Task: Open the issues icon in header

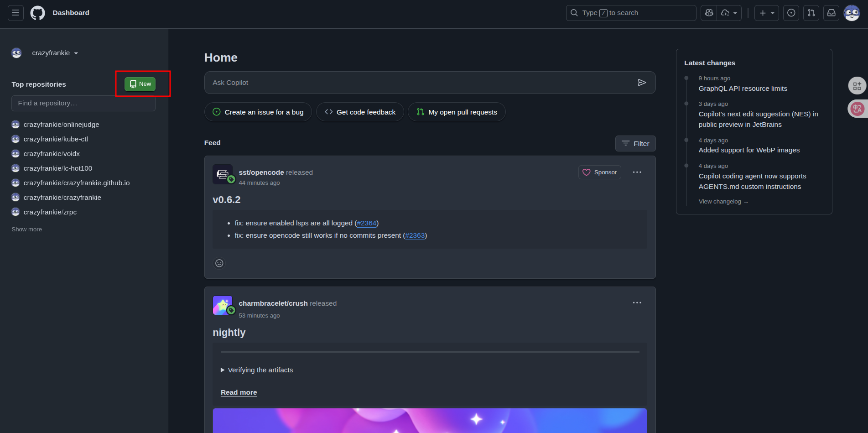Action: coord(791,13)
